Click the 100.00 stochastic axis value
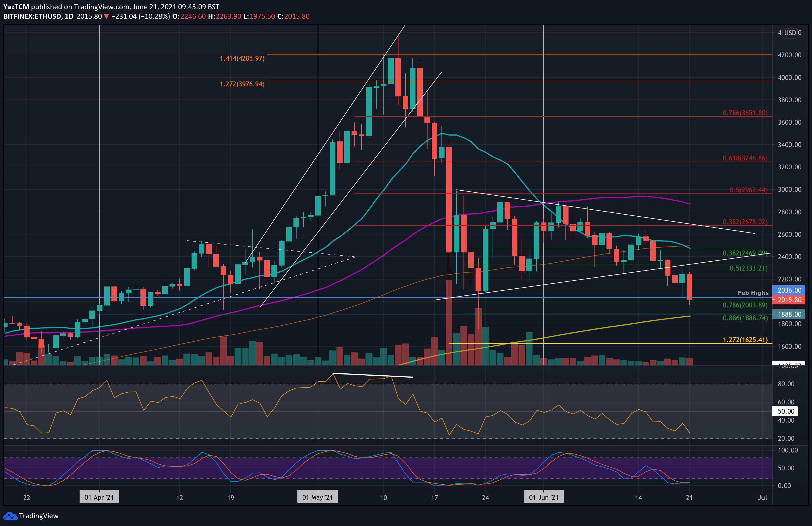 [788, 450]
